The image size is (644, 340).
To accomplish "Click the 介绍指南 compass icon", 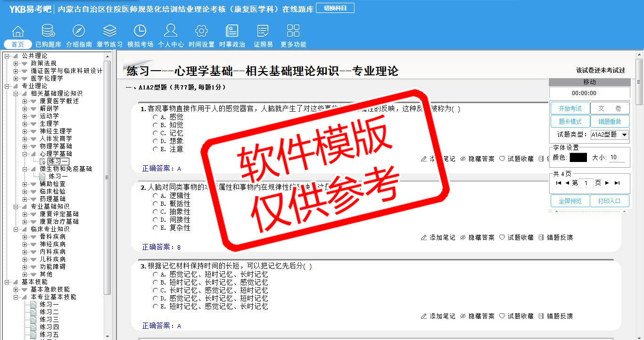I will click(x=79, y=31).
